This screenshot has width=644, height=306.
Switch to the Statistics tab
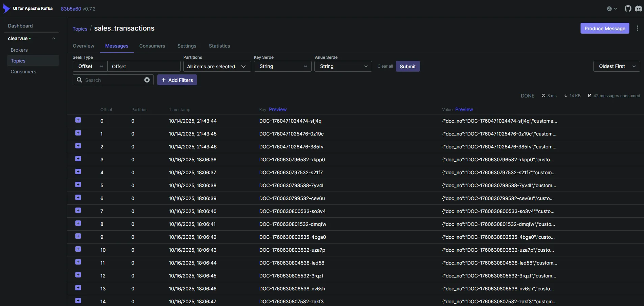point(219,46)
